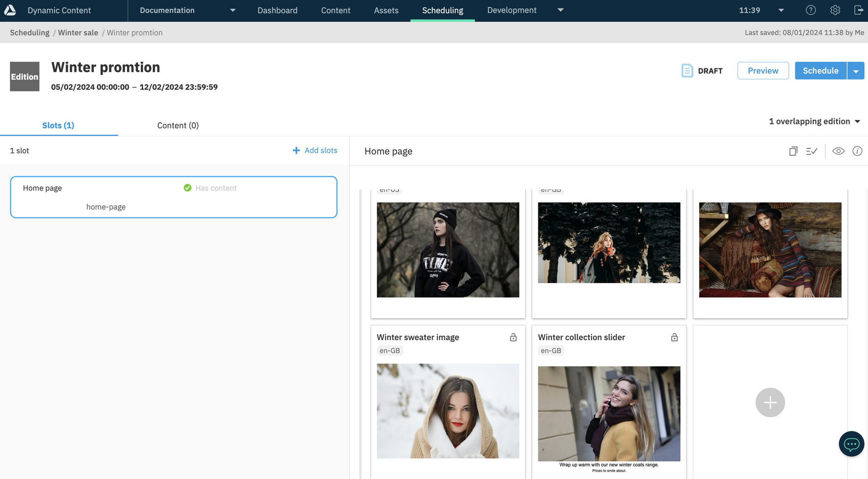Click the edition date range text

click(x=134, y=87)
